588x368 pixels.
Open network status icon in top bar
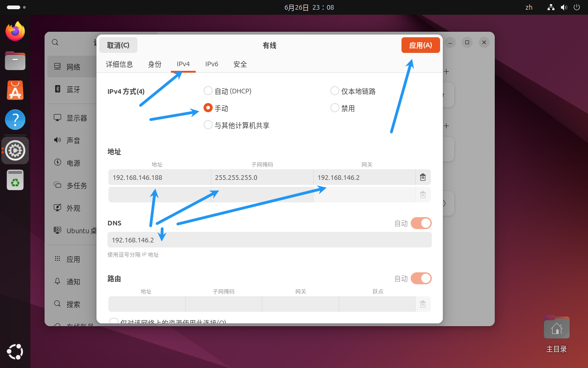pyautogui.click(x=551, y=7)
